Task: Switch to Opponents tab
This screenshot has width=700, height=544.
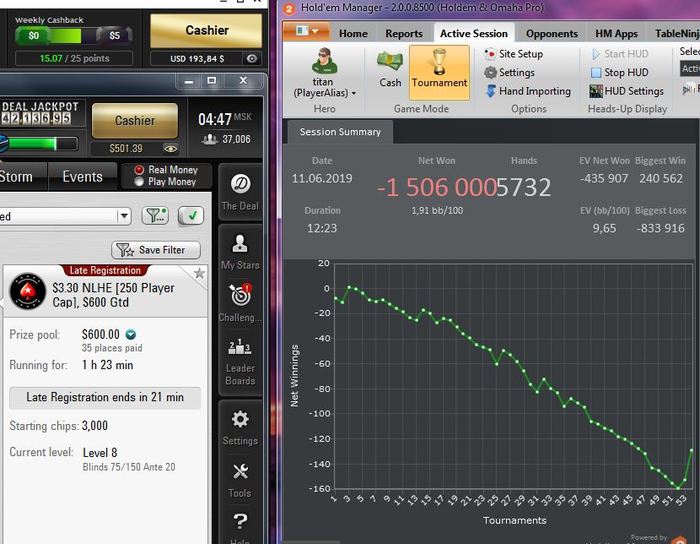Action: pos(552,33)
